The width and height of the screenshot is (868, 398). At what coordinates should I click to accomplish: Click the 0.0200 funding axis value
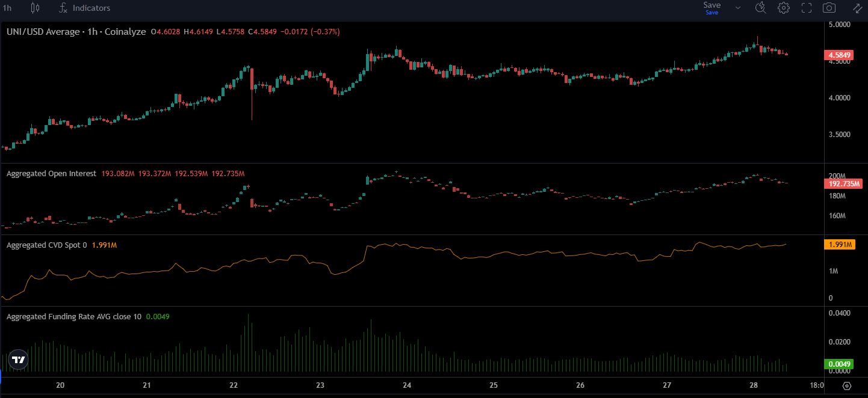[x=839, y=342]
